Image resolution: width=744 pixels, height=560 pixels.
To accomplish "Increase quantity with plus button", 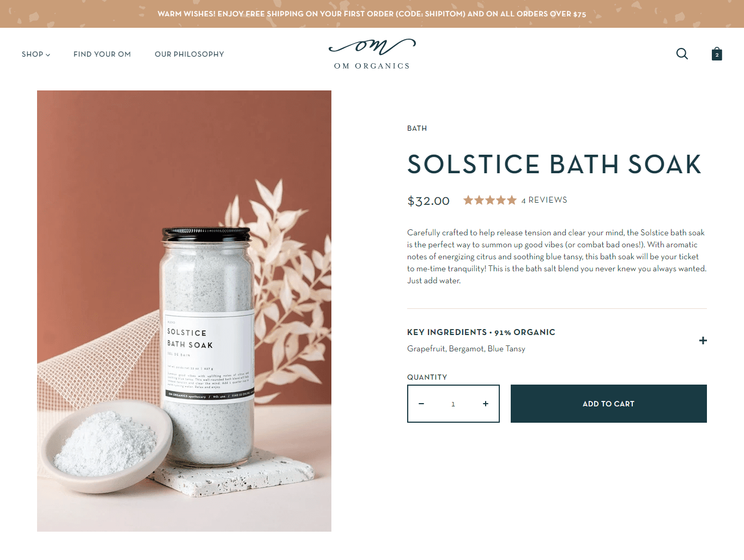I will pyautogui.click(x=486, y=404).
